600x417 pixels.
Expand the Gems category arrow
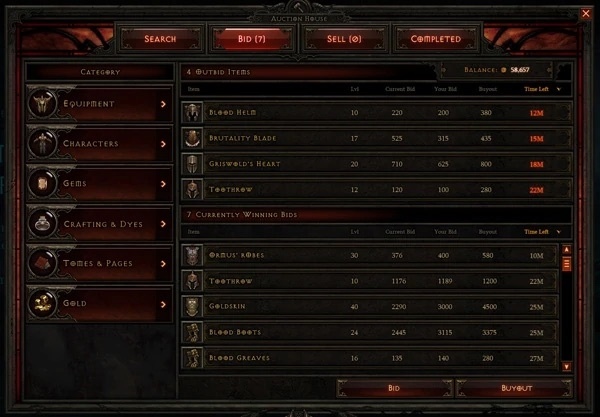pyautogui.click(x=163, y=184)
